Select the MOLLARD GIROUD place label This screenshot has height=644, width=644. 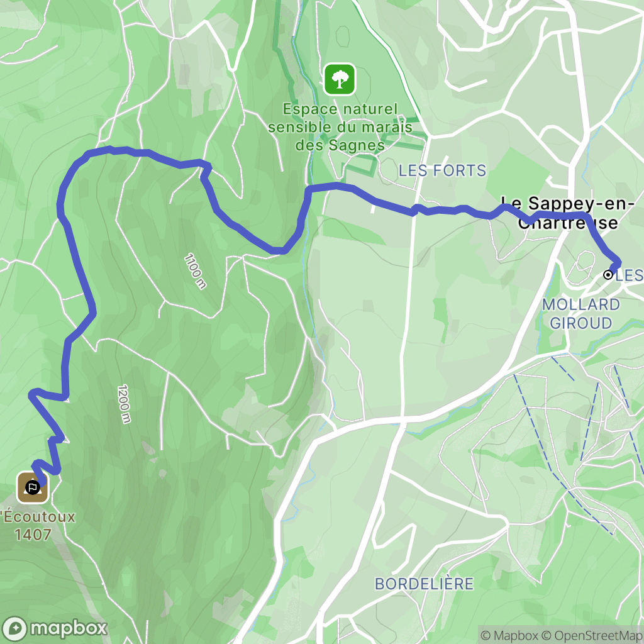pyautogui.click(x=580, y=314)
